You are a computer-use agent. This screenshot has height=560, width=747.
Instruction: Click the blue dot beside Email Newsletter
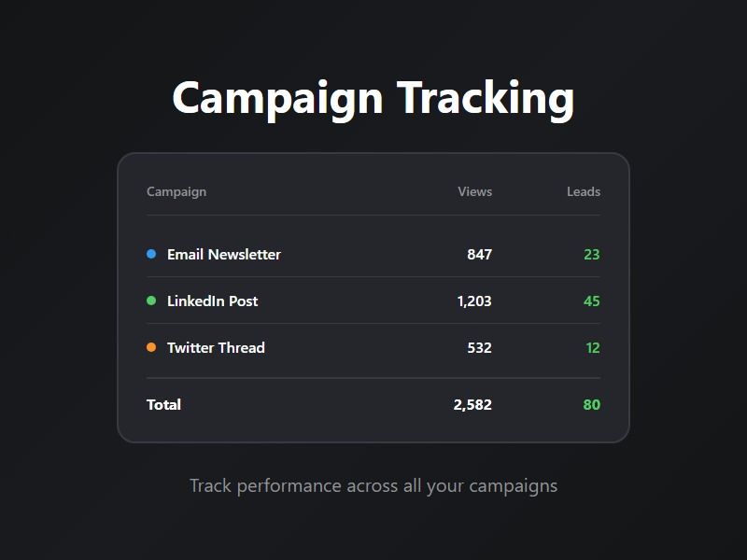[151, 254]
